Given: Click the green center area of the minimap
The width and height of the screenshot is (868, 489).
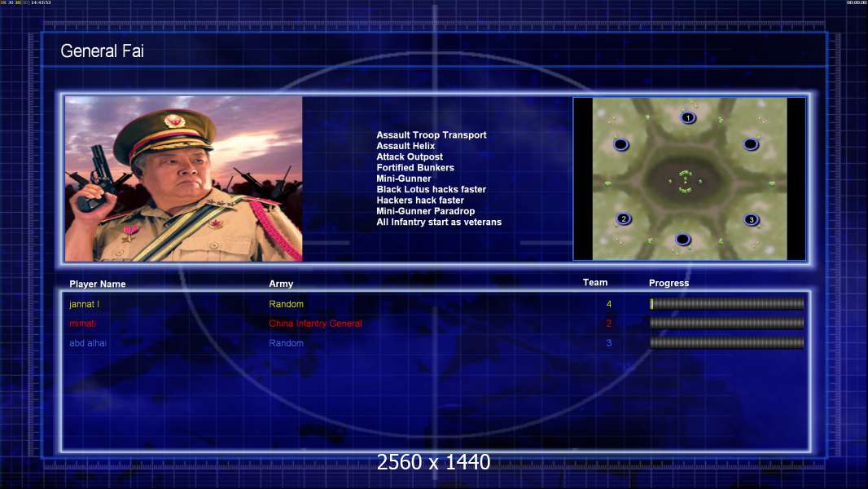Looking at the screenshot, I should click(x=686, y=182).
